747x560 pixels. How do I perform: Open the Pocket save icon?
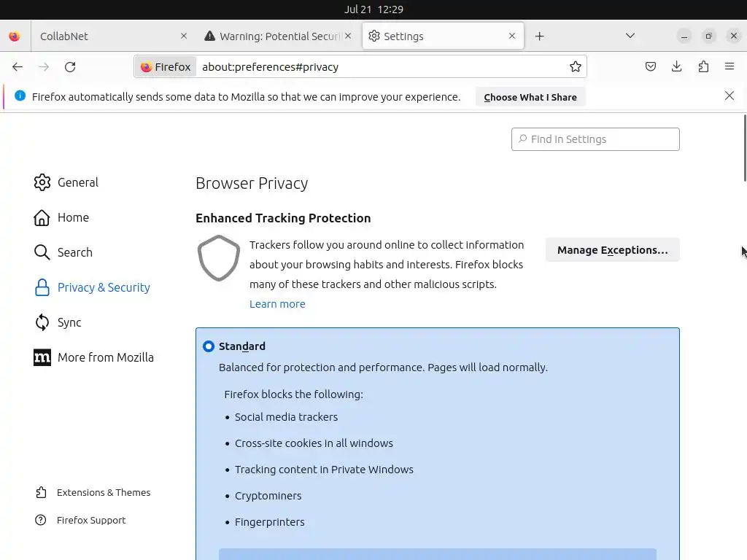click(651, 67)
